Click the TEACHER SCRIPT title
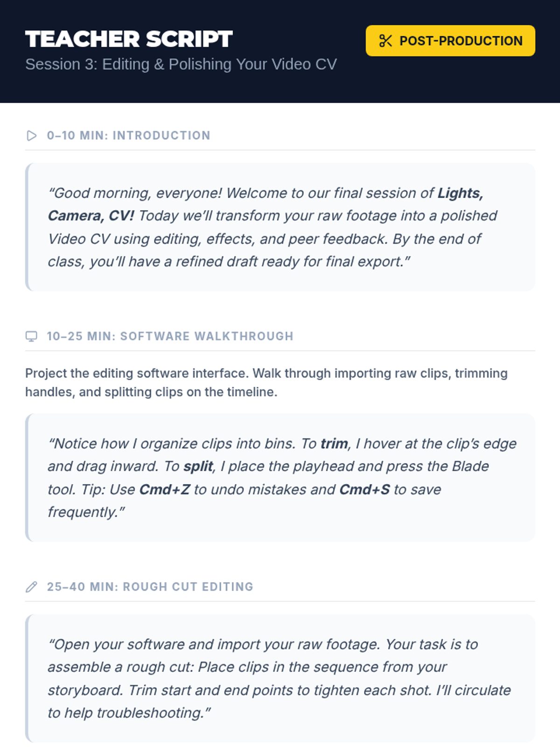 tap(129, 39)
